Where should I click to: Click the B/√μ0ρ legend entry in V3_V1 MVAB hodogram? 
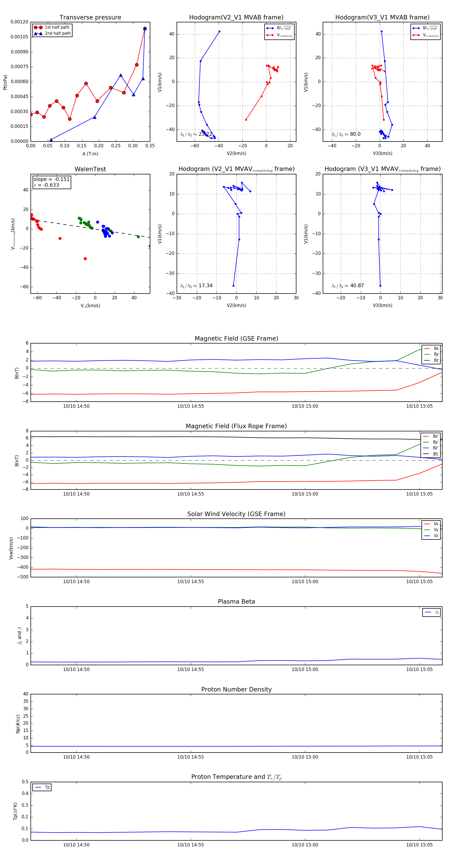[425, 28]
